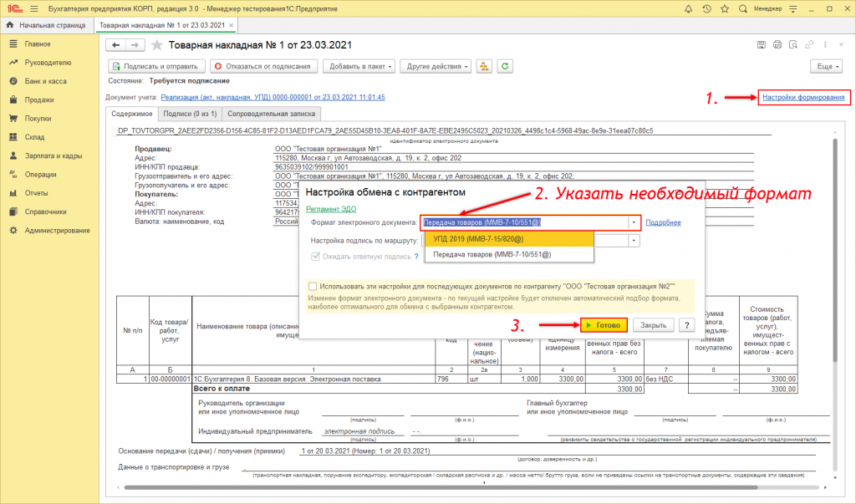Click the Закрыть button

[654, 325]
